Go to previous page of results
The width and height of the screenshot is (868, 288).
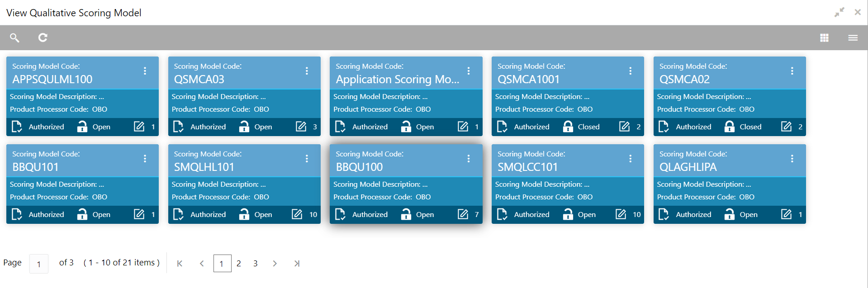(x=202, y=264)
